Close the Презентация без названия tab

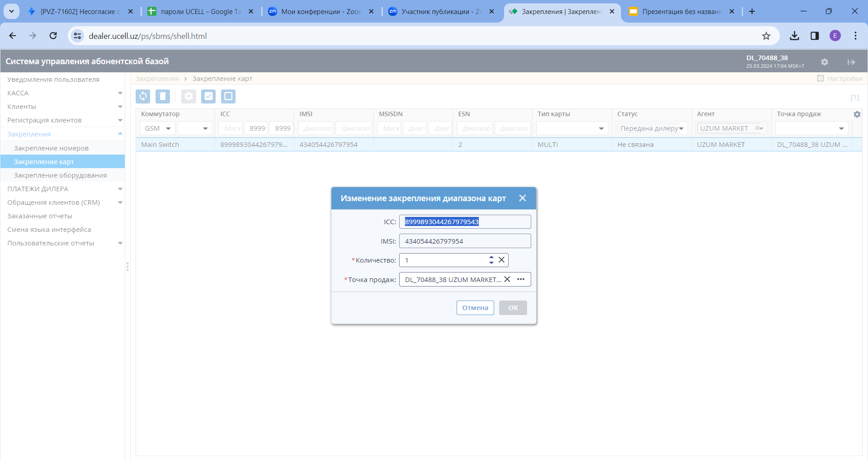(732, 11)
